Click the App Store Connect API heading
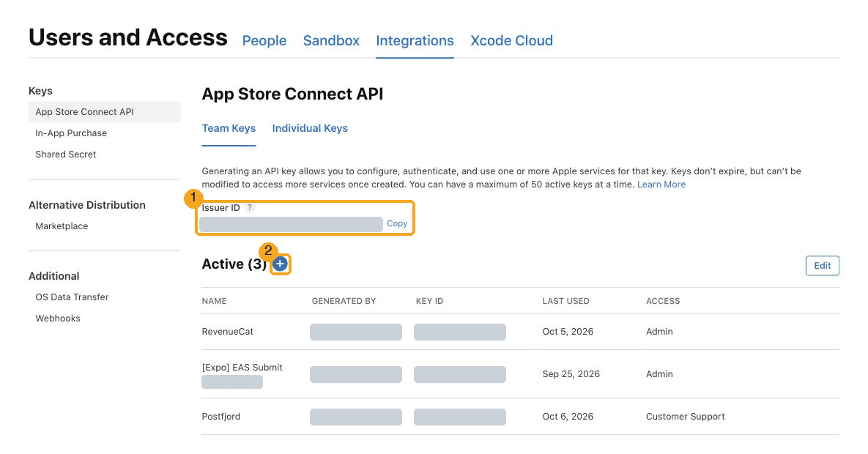This screenshot has width=868, height=454. [292, 94]
